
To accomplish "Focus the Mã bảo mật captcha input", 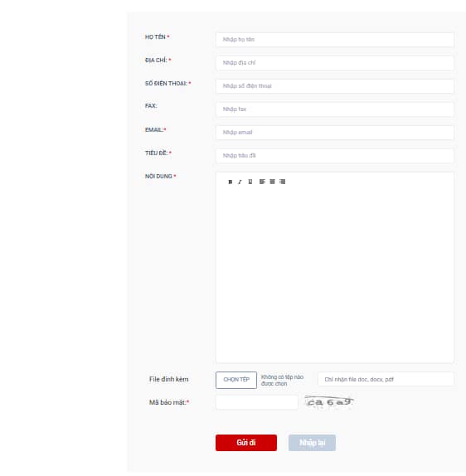I will pyautogui.click(x=257, y=402).
